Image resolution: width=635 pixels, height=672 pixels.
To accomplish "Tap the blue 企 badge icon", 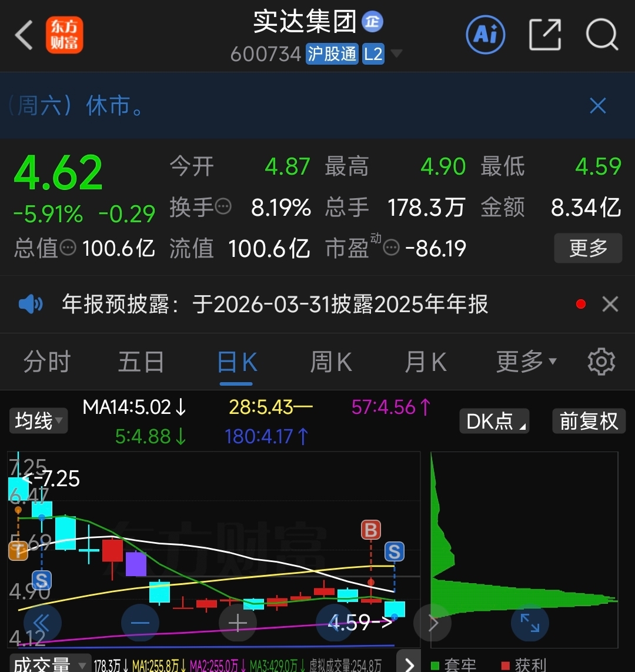I will (372, 21).
